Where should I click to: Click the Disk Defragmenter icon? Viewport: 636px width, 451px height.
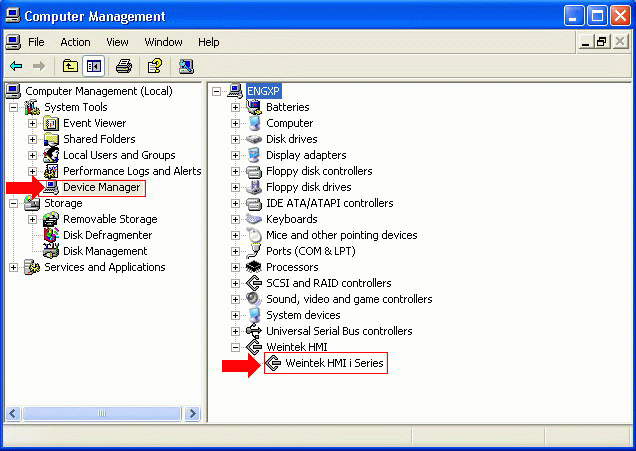(51, 235)
